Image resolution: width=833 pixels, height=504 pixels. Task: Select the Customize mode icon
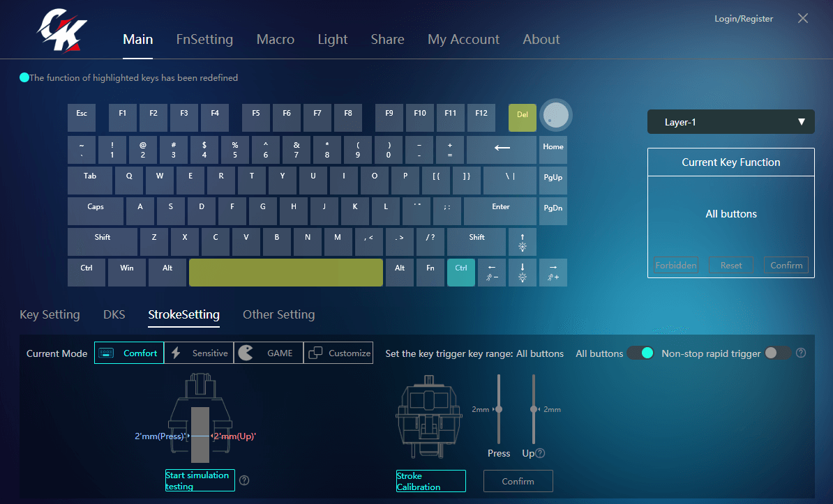[315, 353]
